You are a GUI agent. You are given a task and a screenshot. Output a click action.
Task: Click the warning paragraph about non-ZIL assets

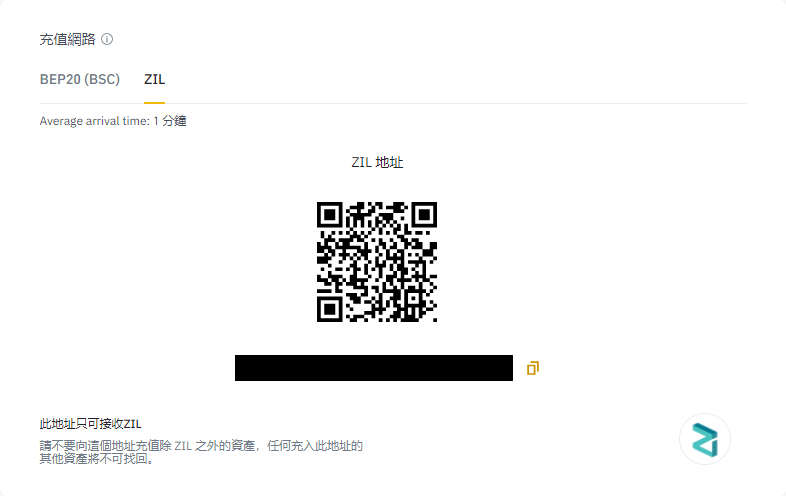[x=201, y=452]
